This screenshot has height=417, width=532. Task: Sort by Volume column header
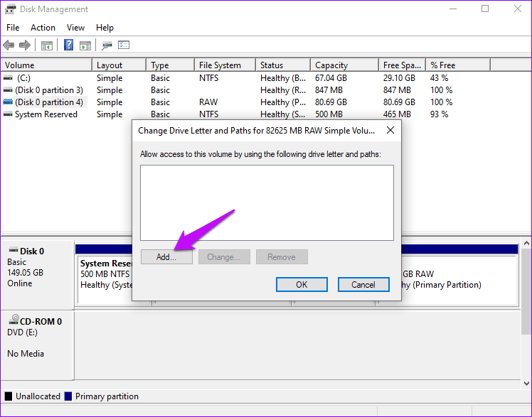pyautogui.click(x=46, y=65)
